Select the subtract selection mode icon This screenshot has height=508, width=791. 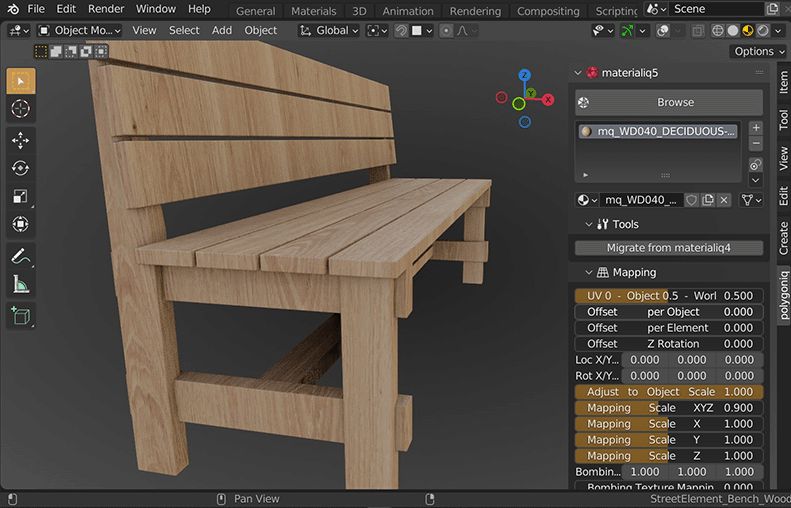pos(71,51)
